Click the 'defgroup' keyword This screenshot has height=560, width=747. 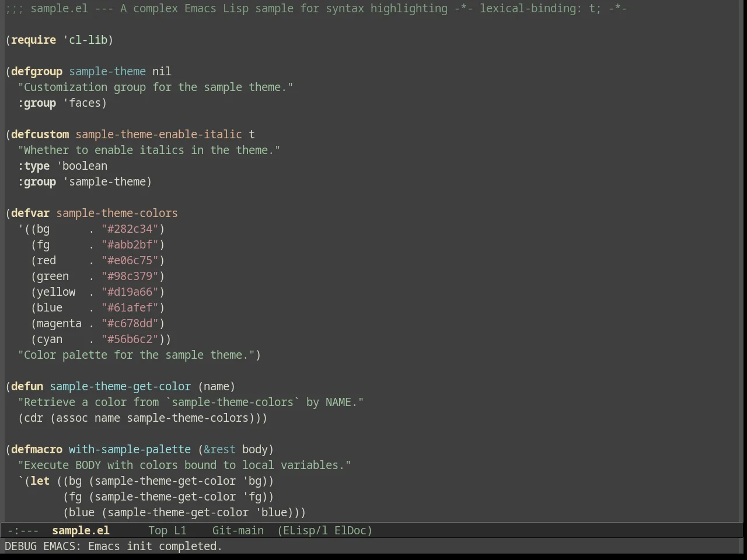pos(37,71)
